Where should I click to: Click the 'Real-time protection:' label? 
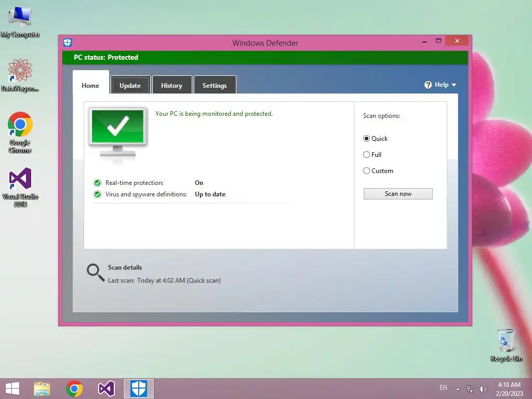click(x=135, y=183)
